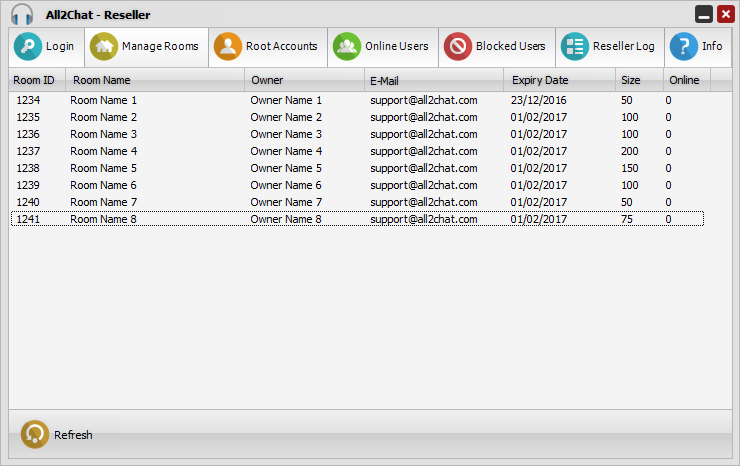The width and height of the screenshot is (740, 466).
Task: Open the Online Users tab
Action: [384, 47]
